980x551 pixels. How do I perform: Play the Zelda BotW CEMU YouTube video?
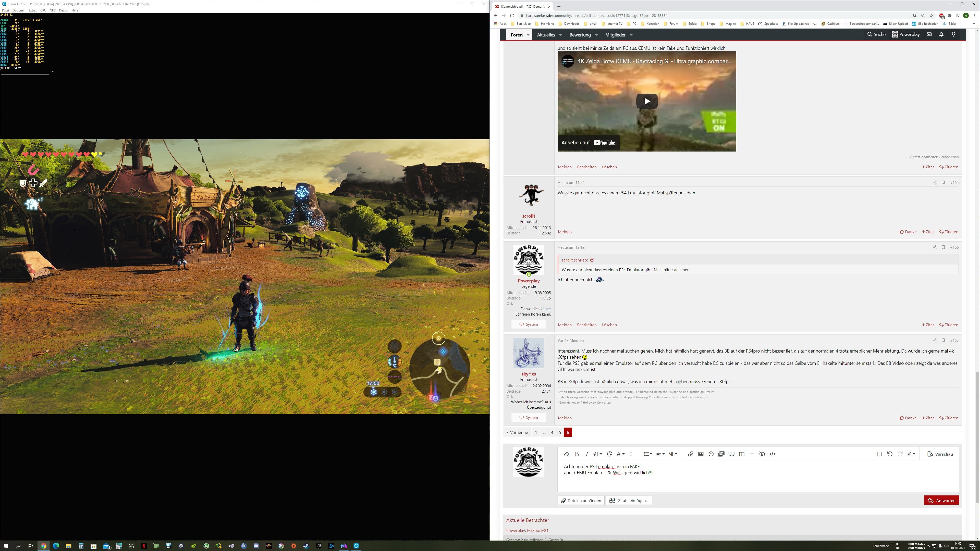(x=647, y=101)
